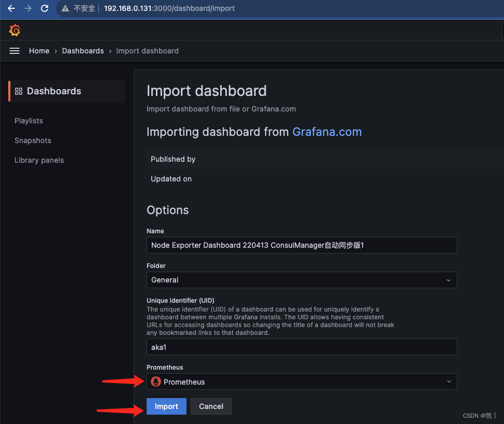Click the Options heading
Screen dimensions: 504x424
click(x=168, y=210)
